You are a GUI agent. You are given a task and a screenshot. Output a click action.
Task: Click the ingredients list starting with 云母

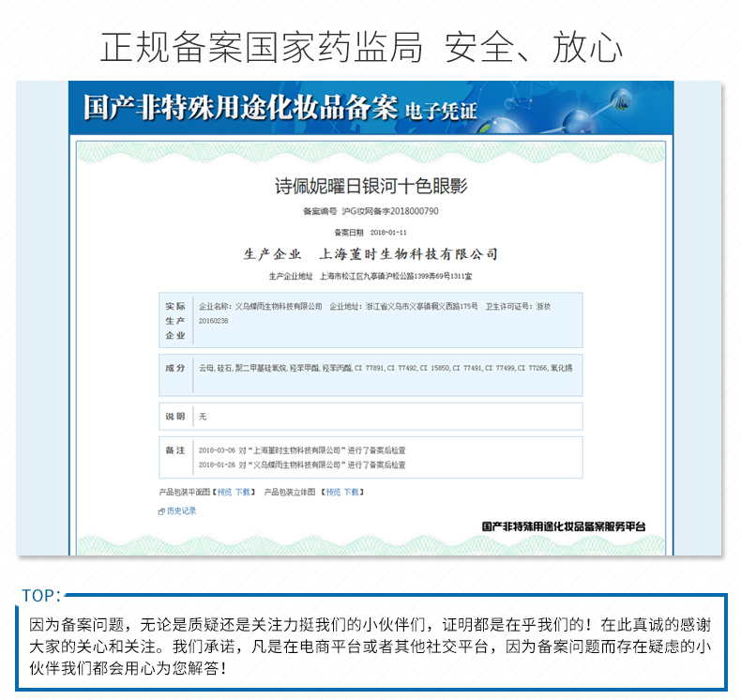[386, 368]
